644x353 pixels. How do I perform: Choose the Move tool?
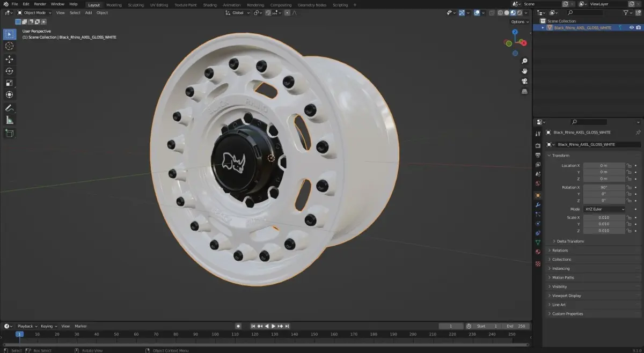coord(10,59)
